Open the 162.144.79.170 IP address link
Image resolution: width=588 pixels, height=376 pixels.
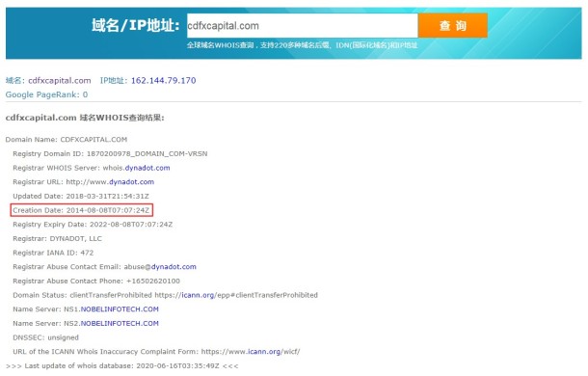pos(164,80)
